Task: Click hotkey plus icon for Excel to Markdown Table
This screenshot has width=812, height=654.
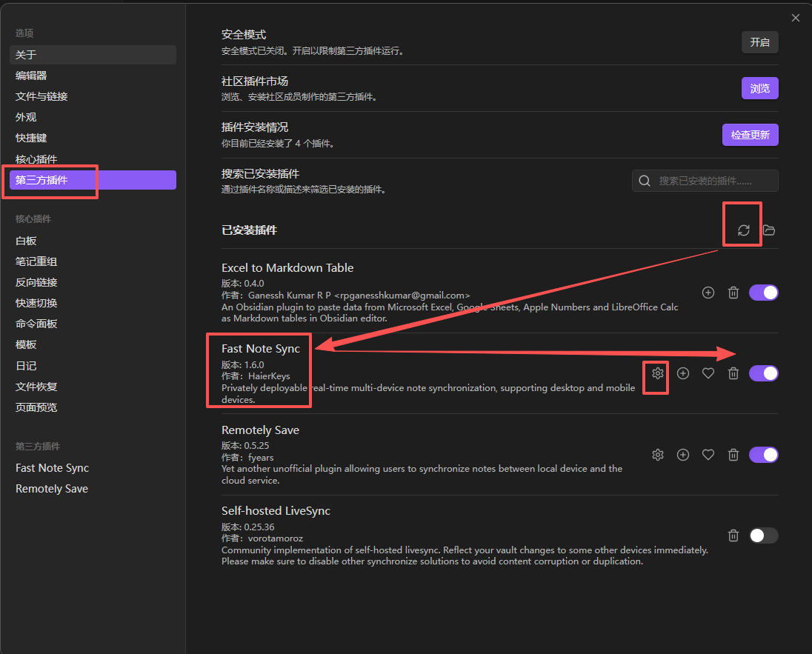Action: [708, 293]
